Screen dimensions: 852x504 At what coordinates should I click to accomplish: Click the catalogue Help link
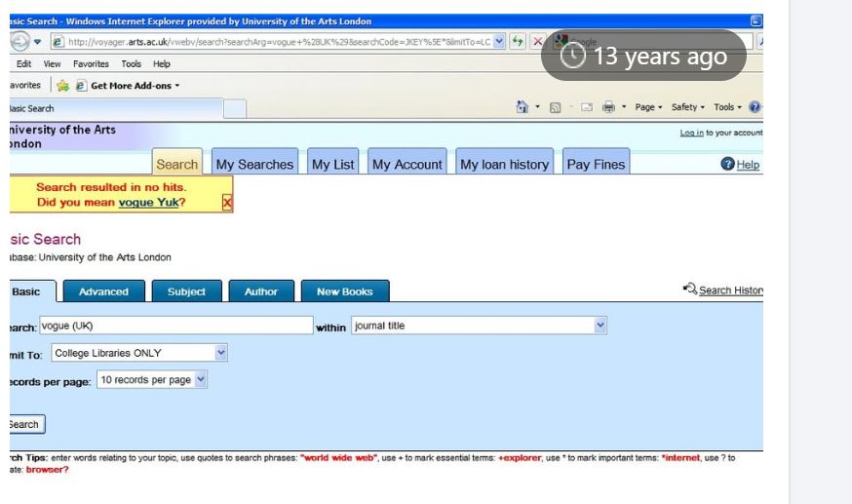748,165
